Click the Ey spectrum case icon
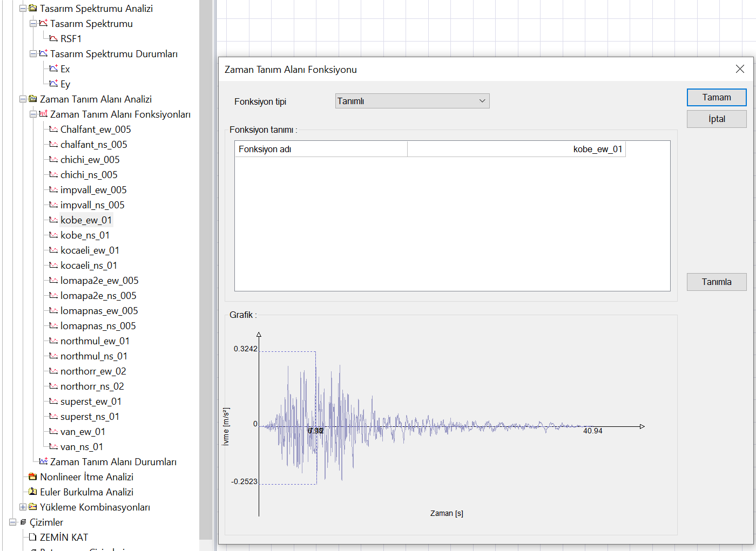This screenshot has width=756, height=551. pyautogui.click(x=53, y=84)
